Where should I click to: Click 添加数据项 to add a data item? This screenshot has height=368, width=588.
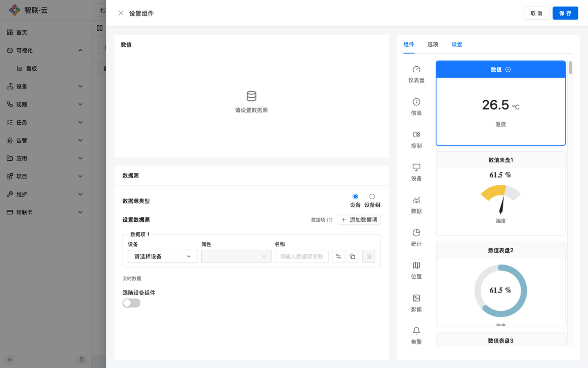click(359, 220)
